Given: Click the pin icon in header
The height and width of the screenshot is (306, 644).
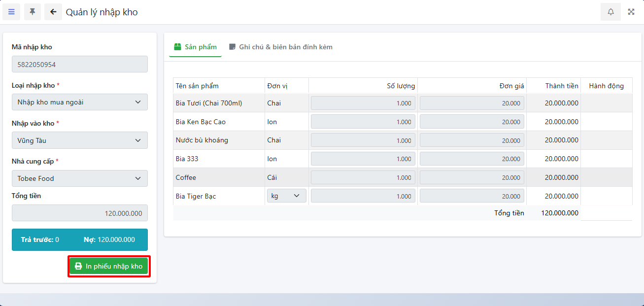Looking at the screenshot, I should [x=33, y=12].
